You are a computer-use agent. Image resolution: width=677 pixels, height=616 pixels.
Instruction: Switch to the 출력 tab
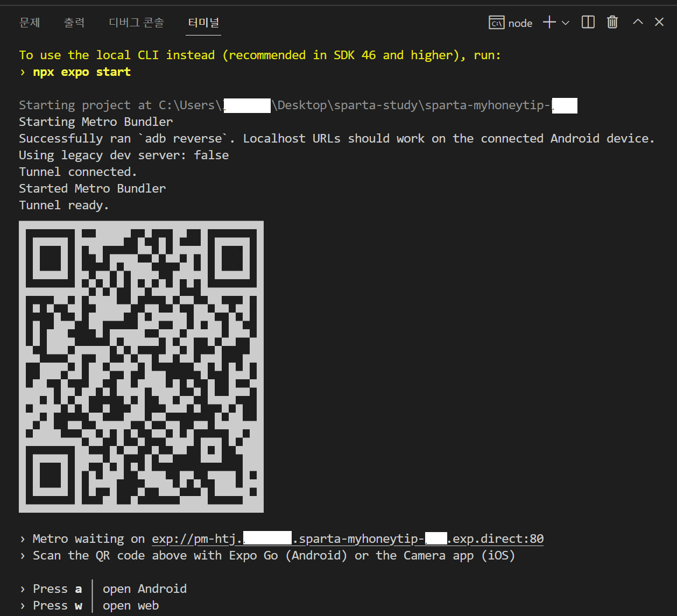click(x=74, y=23)
